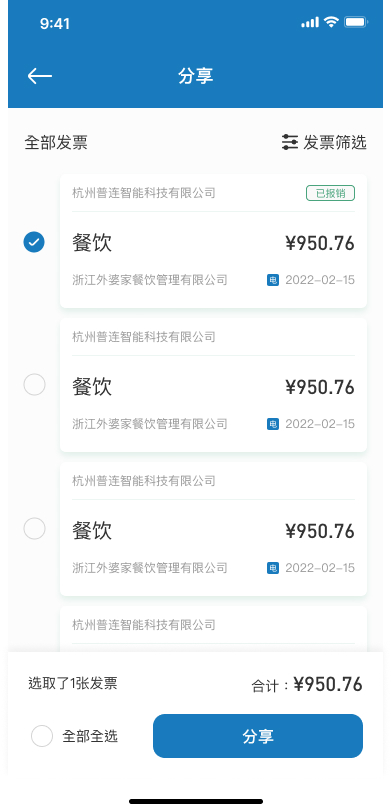This screenshot has width=391, height=812.
Task: Select the second invoice checkbox
Action: pos(34,385)
